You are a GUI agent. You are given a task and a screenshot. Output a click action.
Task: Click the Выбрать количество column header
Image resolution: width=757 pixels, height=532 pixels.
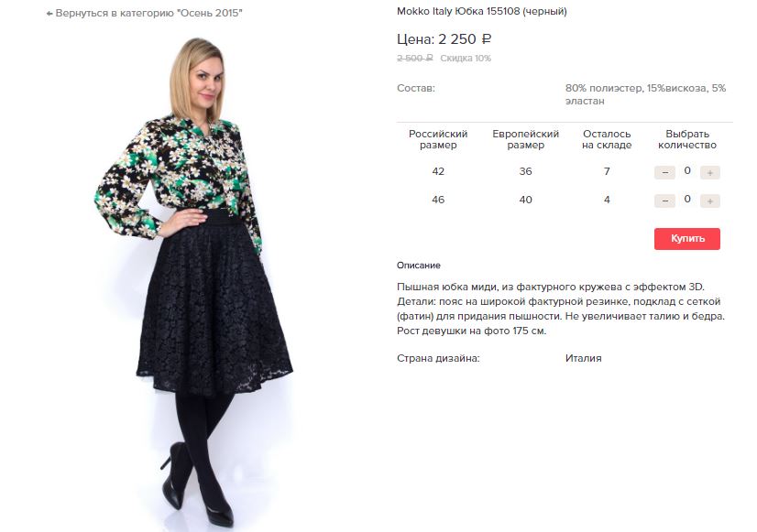coord(687,139)
